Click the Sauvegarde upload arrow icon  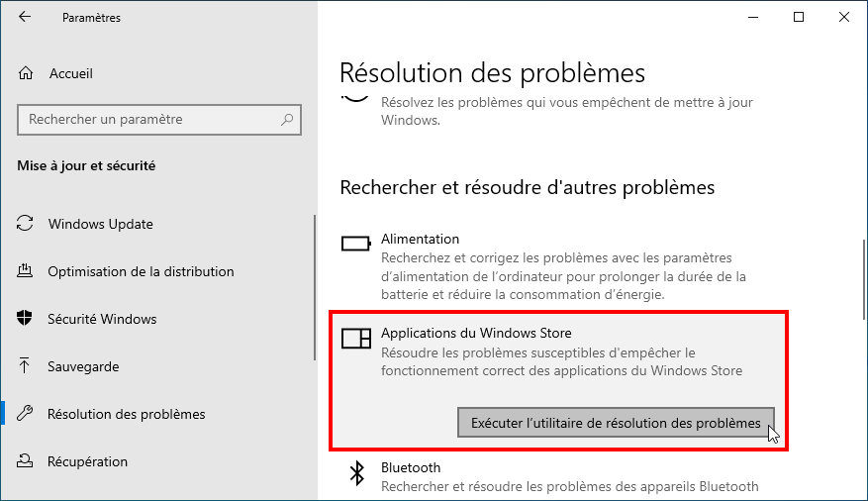tap(25, 366)
